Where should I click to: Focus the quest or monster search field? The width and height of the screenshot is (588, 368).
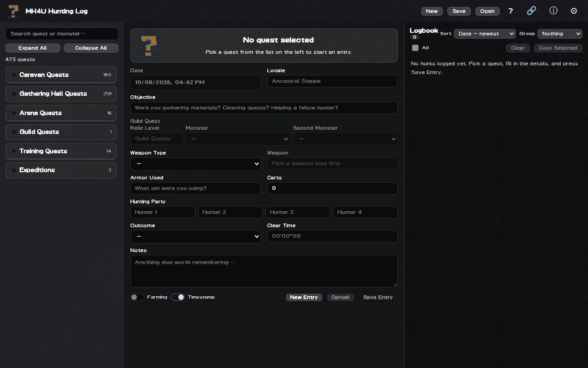coord(62,34)
